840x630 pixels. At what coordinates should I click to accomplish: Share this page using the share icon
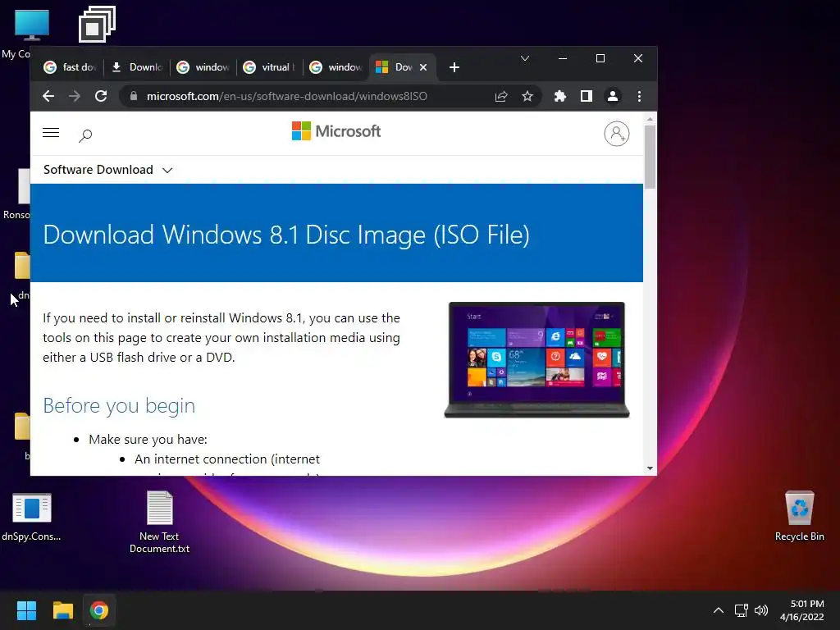(501, 97)
